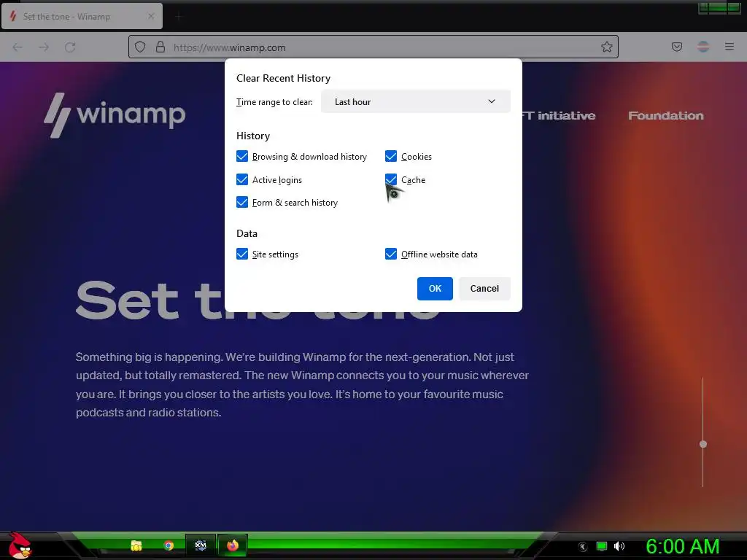Reload the page with refresh icon
The image size is (747, 560).
coord(70,47)
